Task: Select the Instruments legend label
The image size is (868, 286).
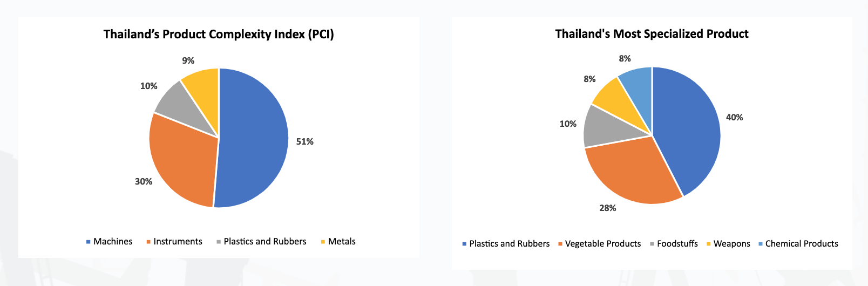Action: point(178,242)
